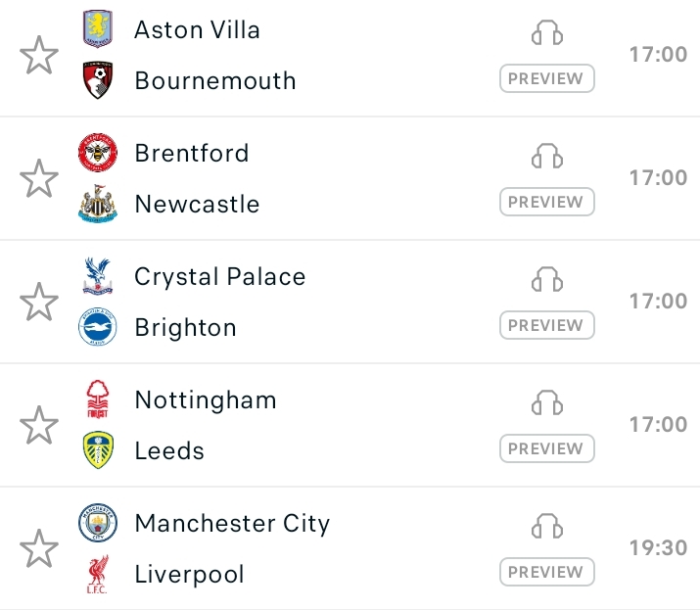This screenshot has width=700, height=610.
Task: Star the Brentford vs Newcastle fixture
Action: pyautogui.click(x=39, y=178)
